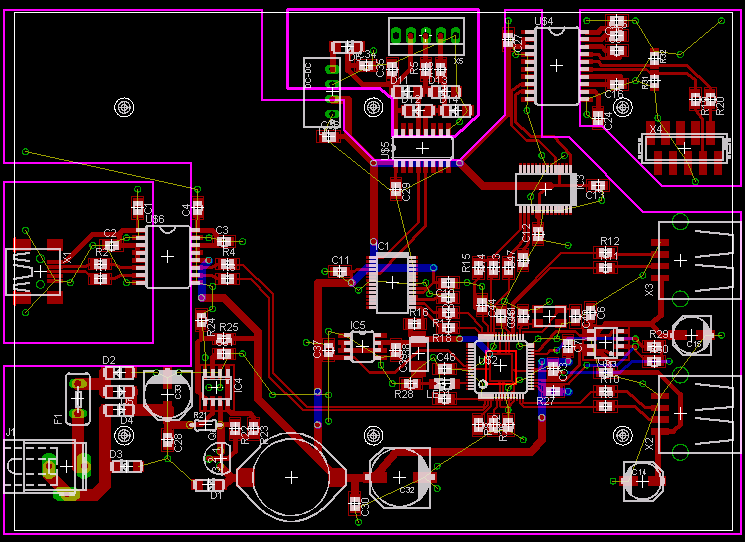
Task: Select diode D11
Action: tap(406, 92)
